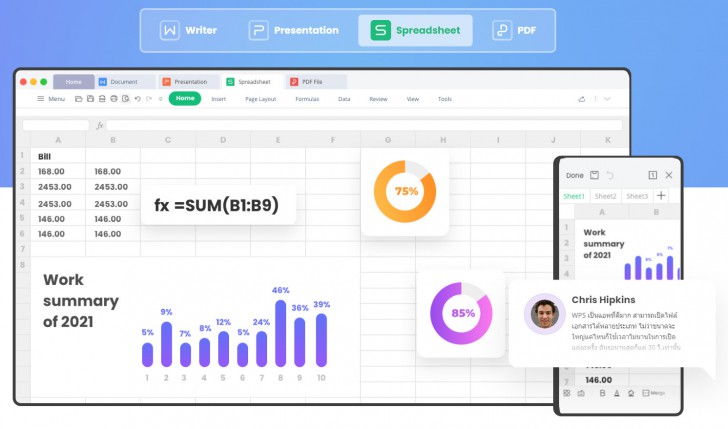Select the Writer product tab
Screen dimensions: 728x429
(188, 30)
